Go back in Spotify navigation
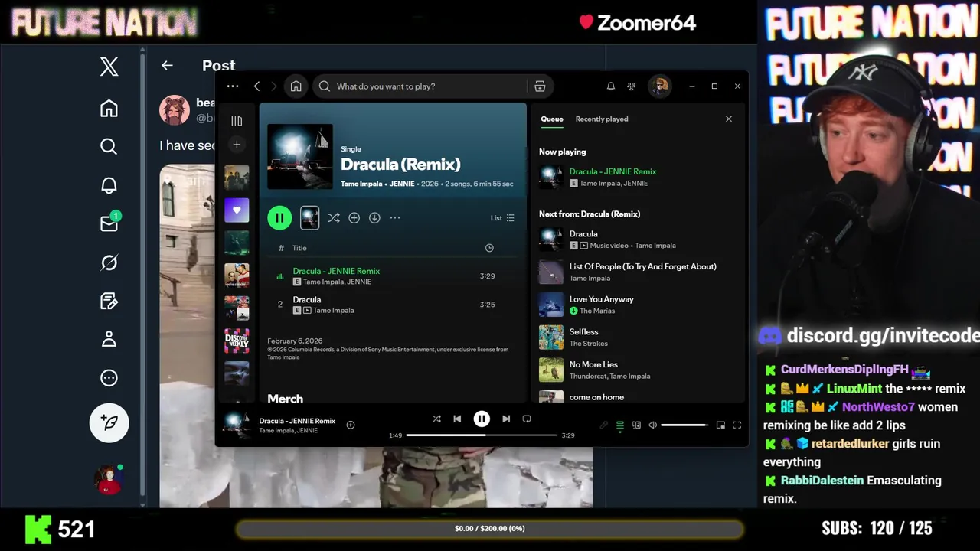The image size is (980, 551). click(x=257, y=86)
